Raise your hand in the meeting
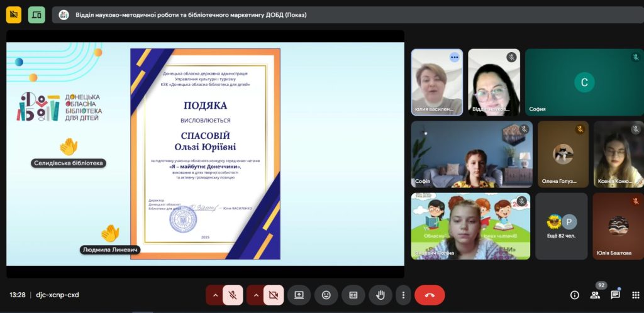This screenshot has width=644, height=313. [x=380, y=295]
